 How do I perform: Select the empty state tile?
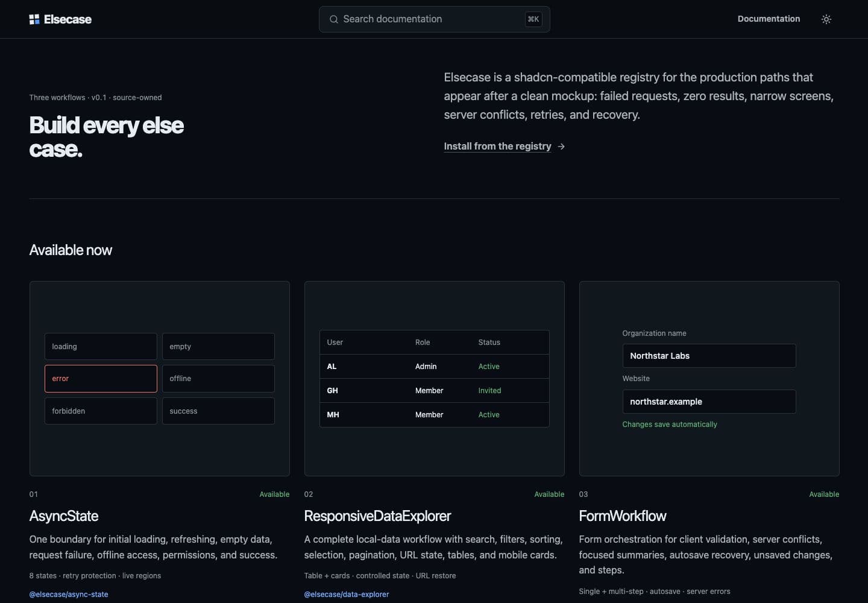[218, 347]
